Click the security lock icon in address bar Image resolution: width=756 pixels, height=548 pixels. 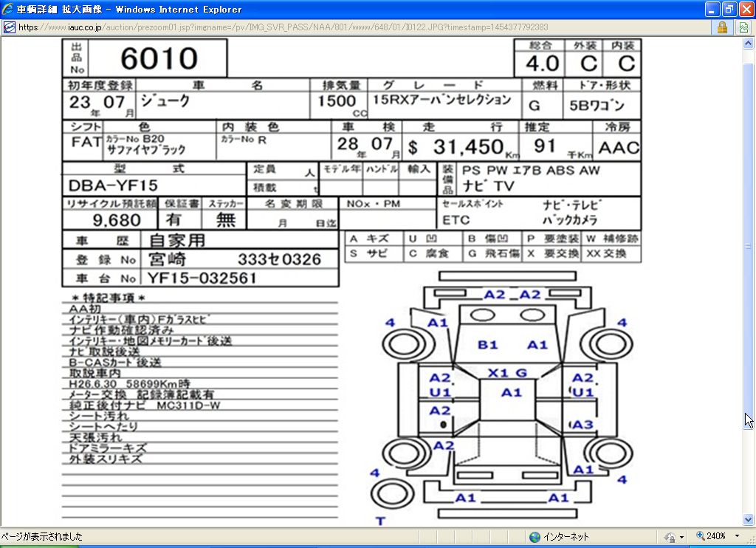(722, 27)
